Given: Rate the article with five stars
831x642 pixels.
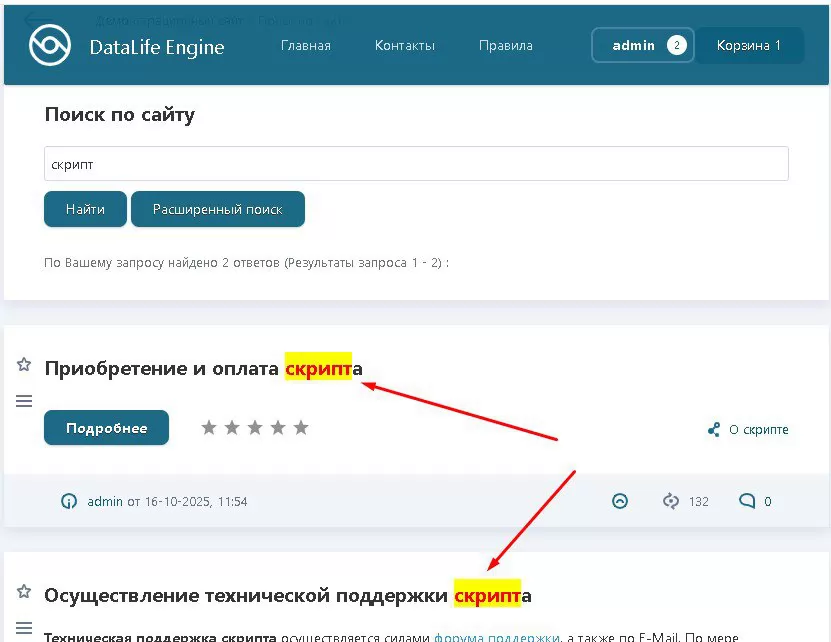Looking at the screenshot, I should (x=301, y=428).
